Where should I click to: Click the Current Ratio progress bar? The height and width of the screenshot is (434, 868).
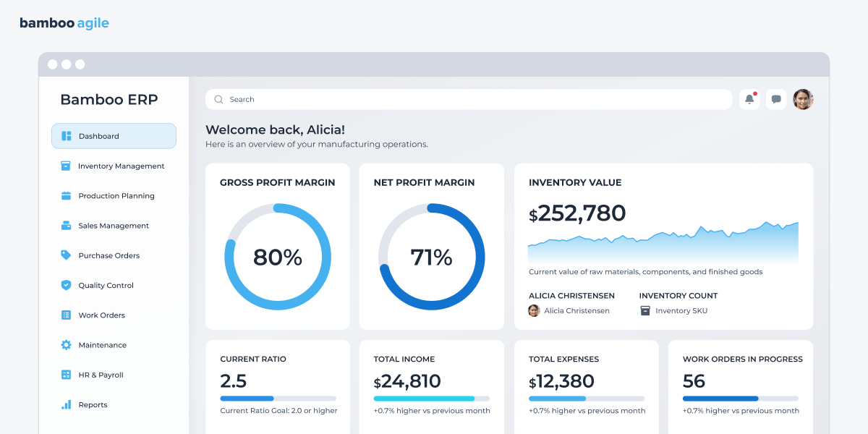(x=278, y=399)
